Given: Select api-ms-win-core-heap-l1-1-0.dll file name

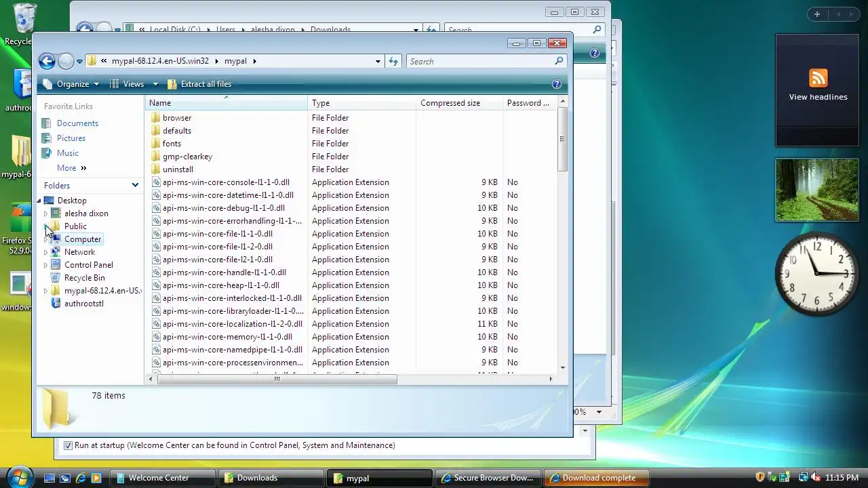Looking at the screenshot, I should tap(221, 285).
